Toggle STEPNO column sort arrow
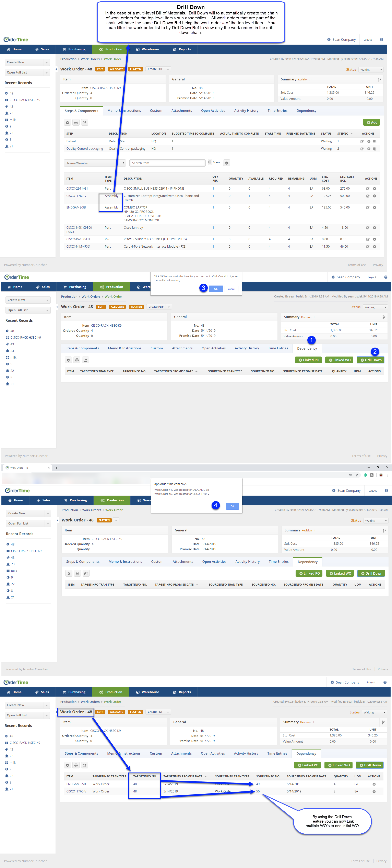 [352, 134]
